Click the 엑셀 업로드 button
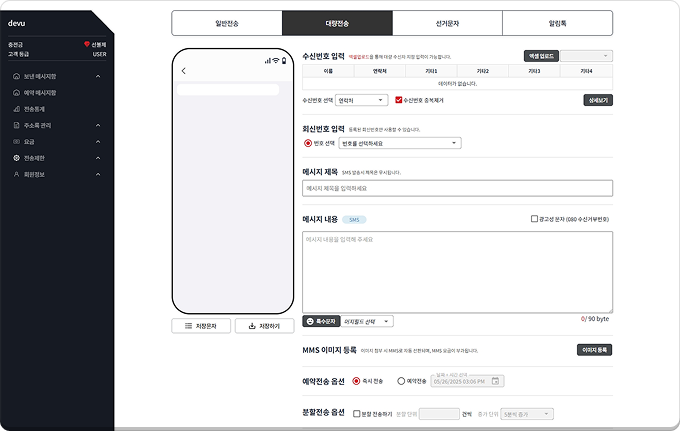This screenshot has width=680, height=431. pos(541,56)
